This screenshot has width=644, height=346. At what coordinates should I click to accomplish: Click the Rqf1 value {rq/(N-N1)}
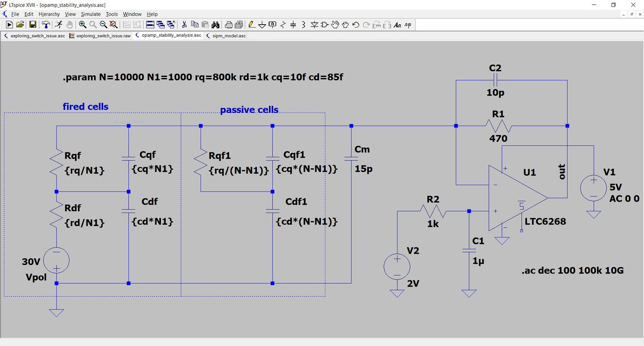coord(238,170)
